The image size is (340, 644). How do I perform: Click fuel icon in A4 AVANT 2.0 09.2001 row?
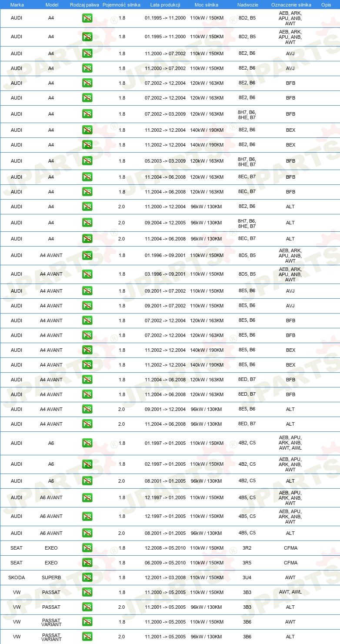(x=87, y=409)
